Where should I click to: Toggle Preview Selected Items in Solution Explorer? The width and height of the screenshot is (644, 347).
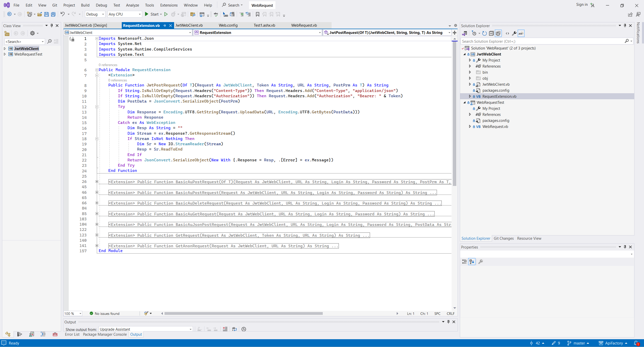pyautogui.click(x=521, y=33)
